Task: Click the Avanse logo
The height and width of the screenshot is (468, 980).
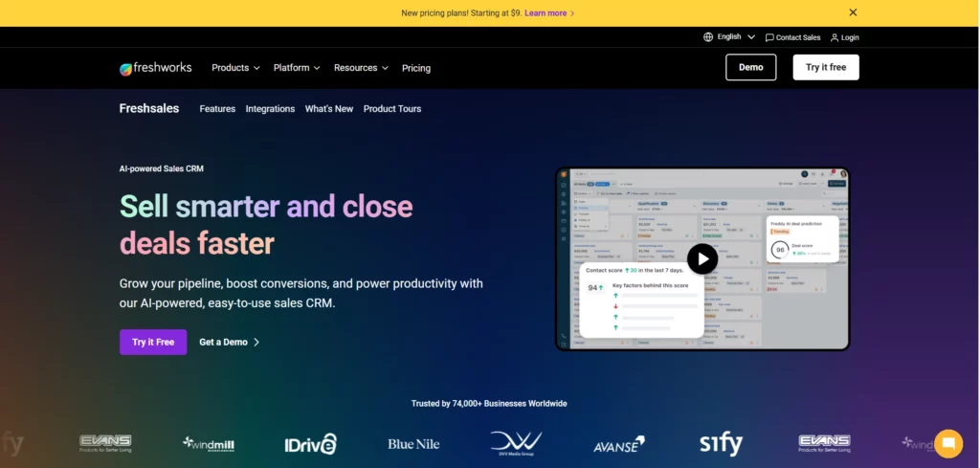Action: pyautogui.click(x=619, y=444)
